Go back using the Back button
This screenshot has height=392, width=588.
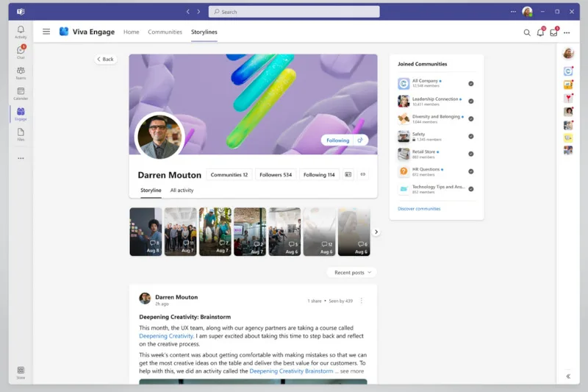(105, 59)
